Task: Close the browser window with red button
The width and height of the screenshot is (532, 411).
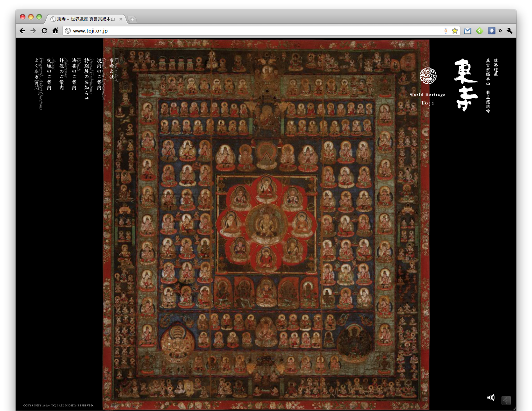Action: (23, 17)
